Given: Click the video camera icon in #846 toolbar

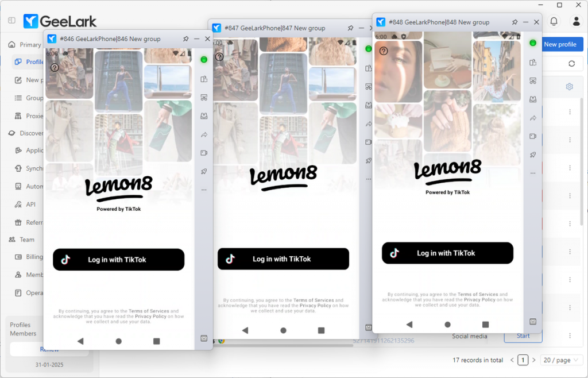Looking at the screenshot, I should [x=204, y=153].
